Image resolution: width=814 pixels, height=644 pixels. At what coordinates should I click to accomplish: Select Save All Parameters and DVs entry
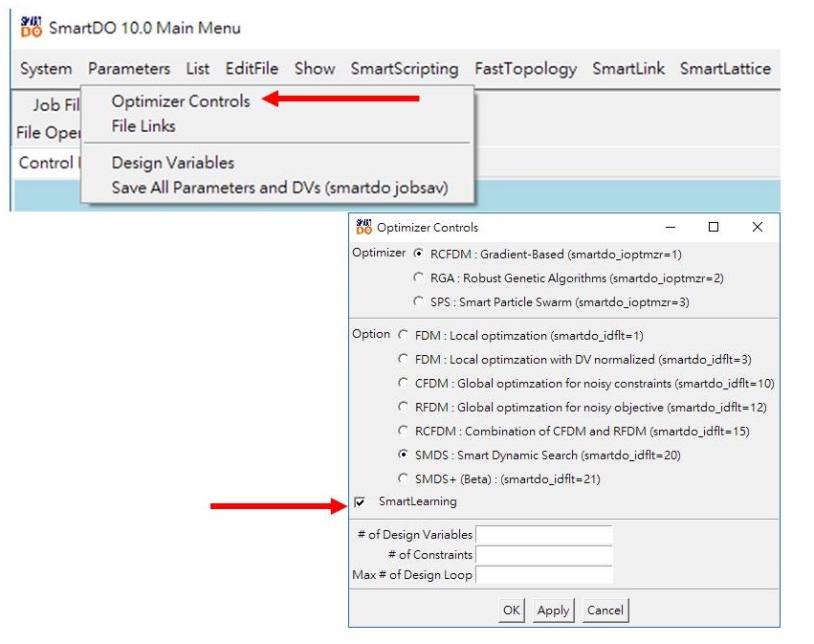coord(279,188)
